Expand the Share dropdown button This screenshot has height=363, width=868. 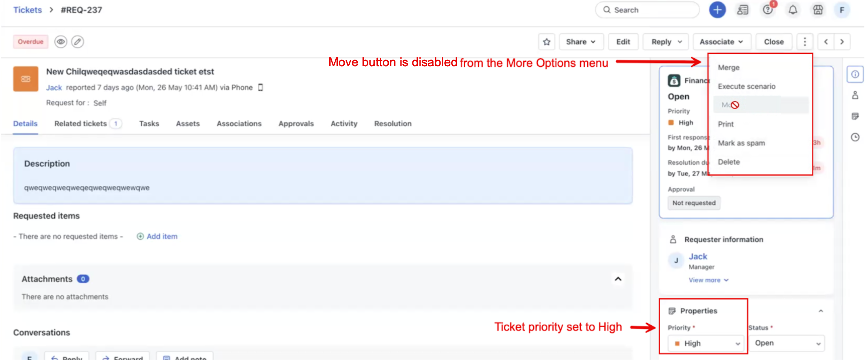point(581,42)
